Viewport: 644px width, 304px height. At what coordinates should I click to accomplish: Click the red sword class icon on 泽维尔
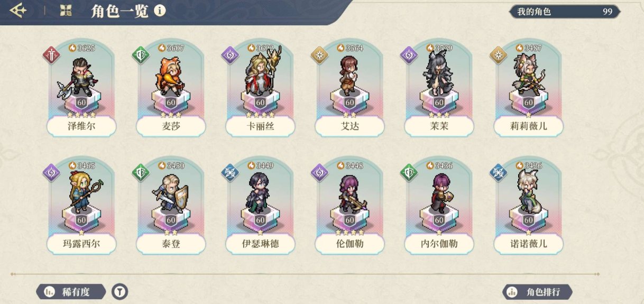[51, 55]
